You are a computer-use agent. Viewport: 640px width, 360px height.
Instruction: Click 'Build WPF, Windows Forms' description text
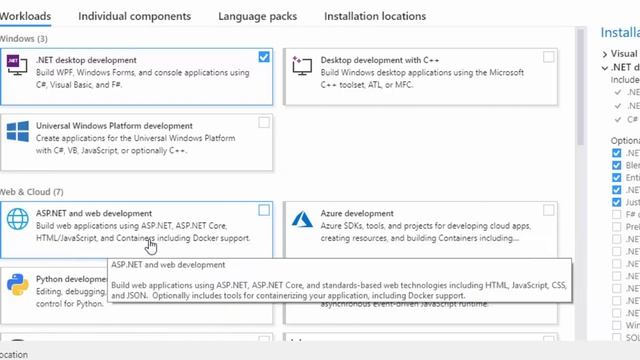[142, 79]
